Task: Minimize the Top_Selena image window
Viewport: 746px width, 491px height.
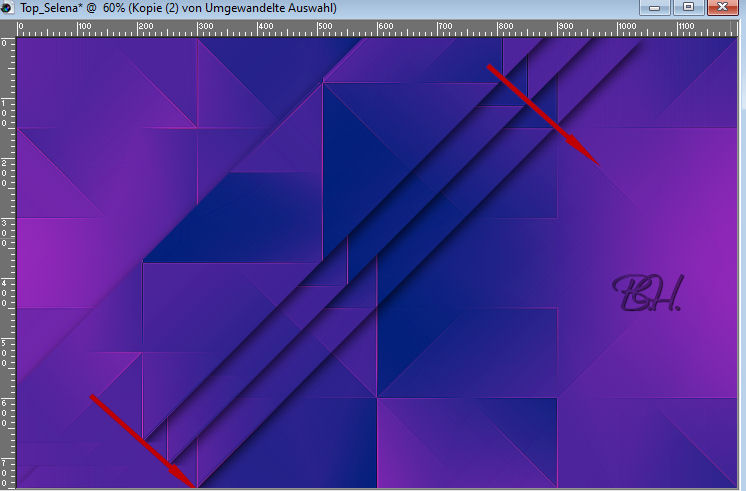Action: pyautogui.click(x=656, y=8)
